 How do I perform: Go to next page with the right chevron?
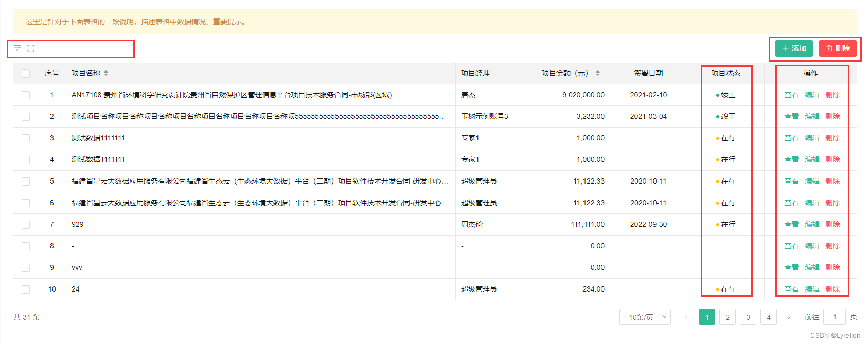[x=789, y=317]
